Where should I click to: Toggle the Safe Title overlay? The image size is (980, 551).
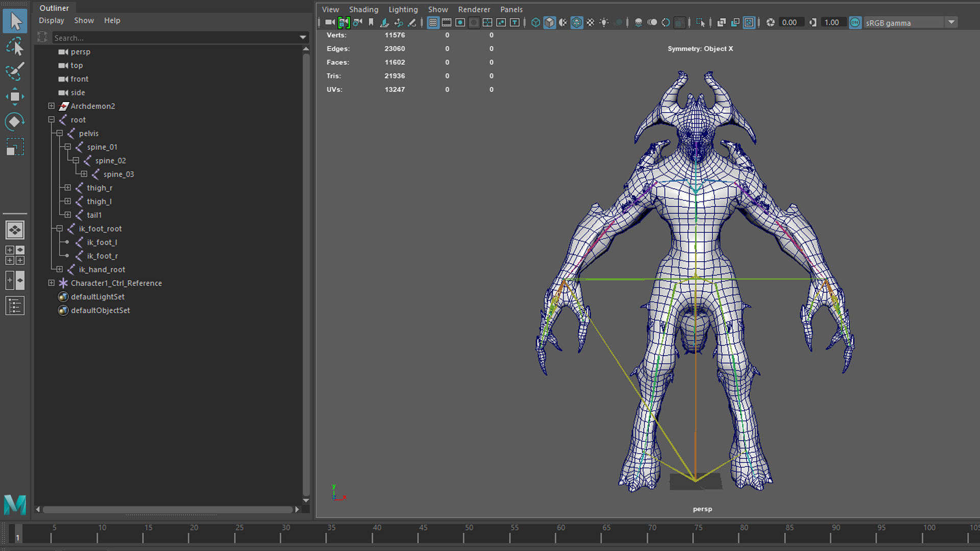(x=514, y=22)
